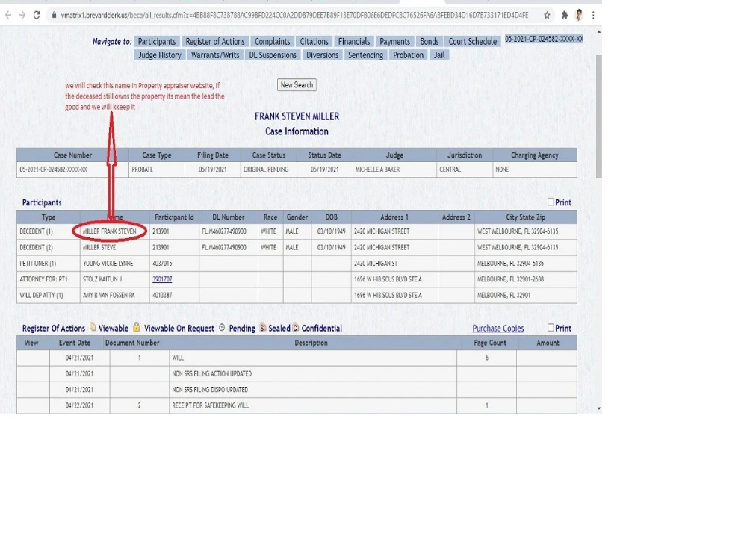Click NON SRS FILING ACTION UPDATED row
747x560 pixels.
pos(297,374)
